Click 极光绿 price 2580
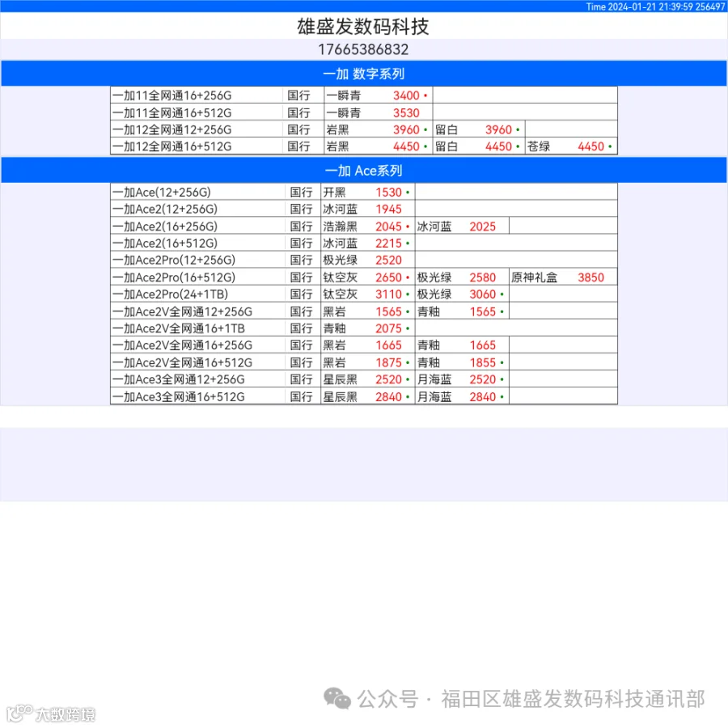Image resolution: width=728 pixels, height=728 pixels. point(482,277)
